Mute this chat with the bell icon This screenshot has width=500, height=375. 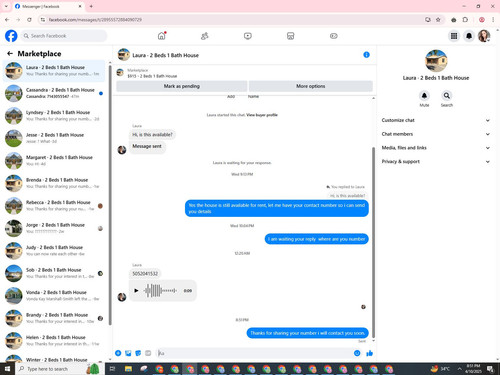coord(424,96)
